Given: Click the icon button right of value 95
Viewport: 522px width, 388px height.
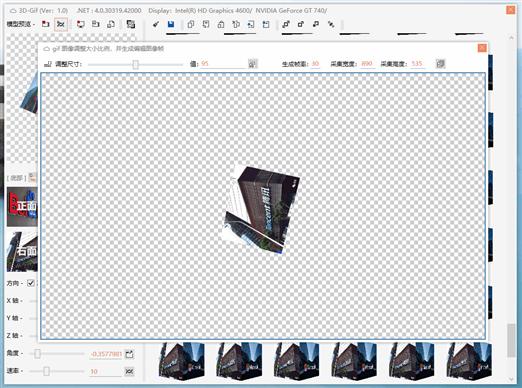Looking at the screenshot, I should click(253, 63).
